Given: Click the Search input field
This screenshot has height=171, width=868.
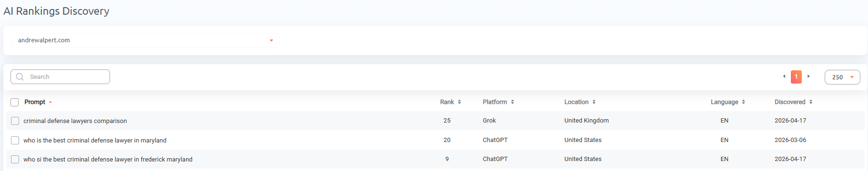Looking at the screenshot, I should 60,77.
